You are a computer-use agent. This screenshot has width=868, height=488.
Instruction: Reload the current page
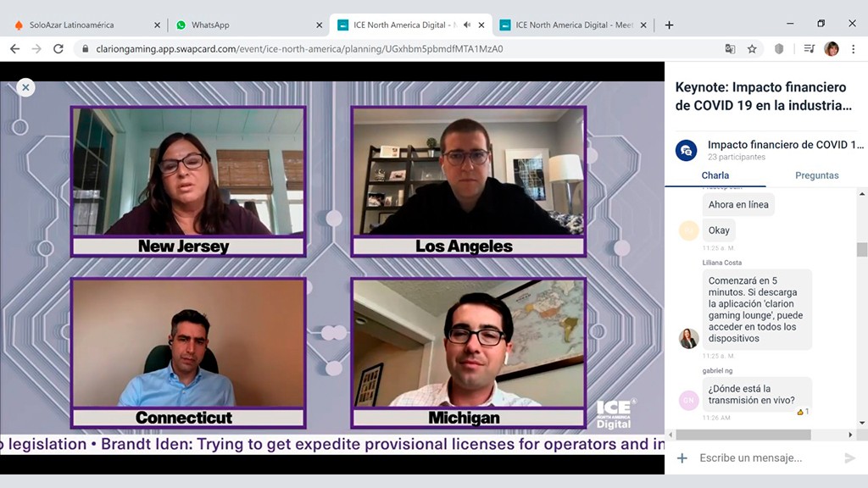pos(58,49)
